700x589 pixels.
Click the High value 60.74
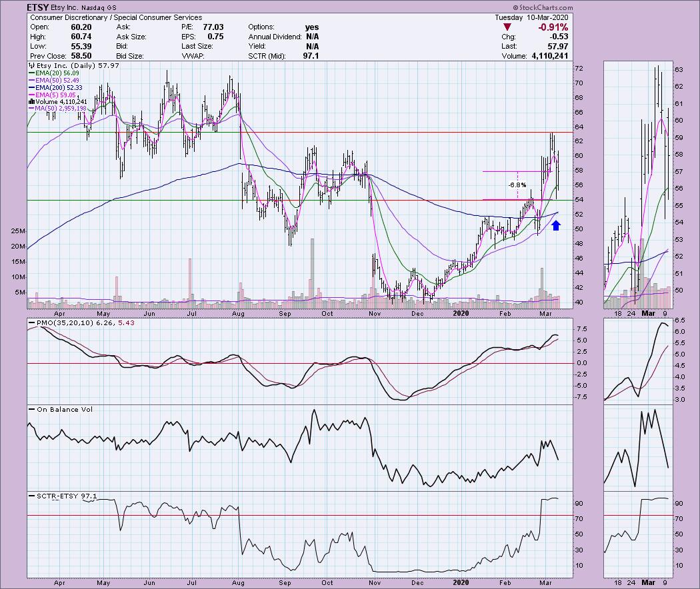pos(81,37)
